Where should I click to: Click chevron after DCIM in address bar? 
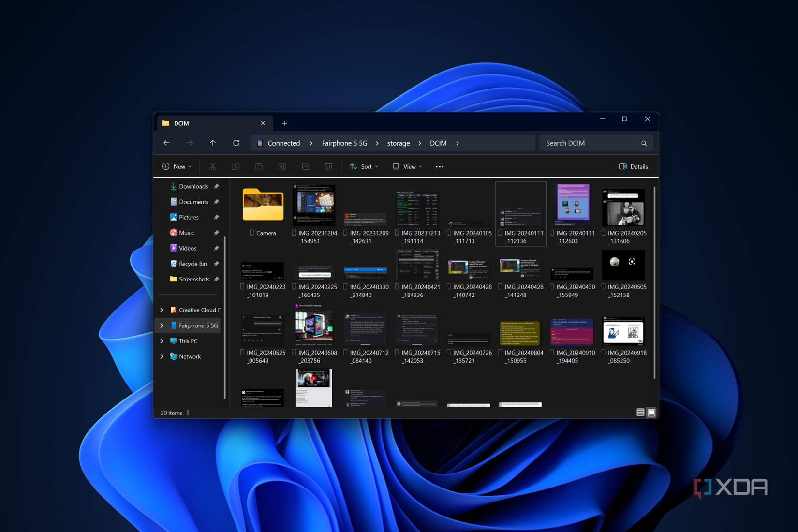pos(457,143)
